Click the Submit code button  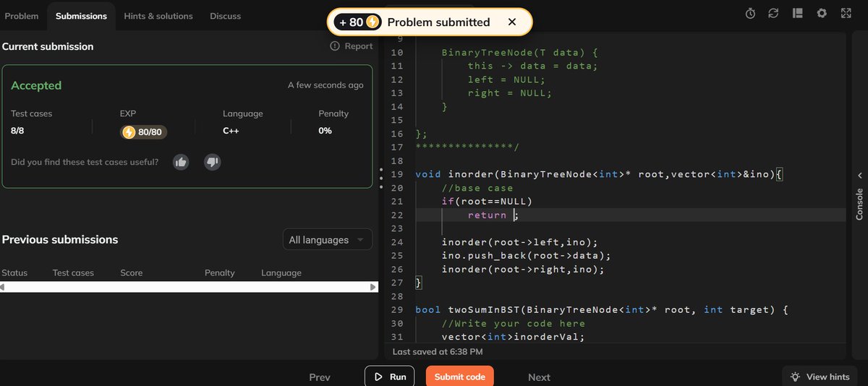pos(459,377)
